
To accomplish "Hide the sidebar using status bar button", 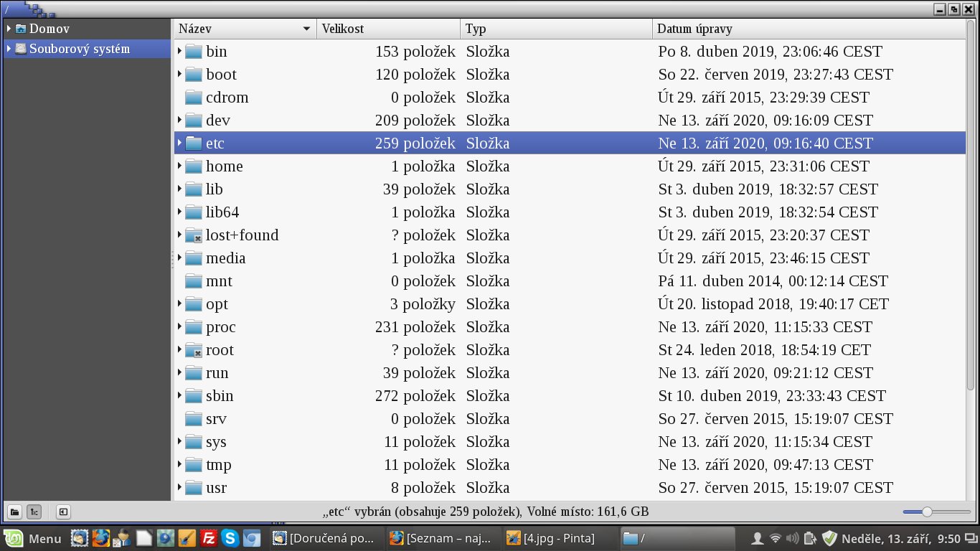I will click(63, 512).
